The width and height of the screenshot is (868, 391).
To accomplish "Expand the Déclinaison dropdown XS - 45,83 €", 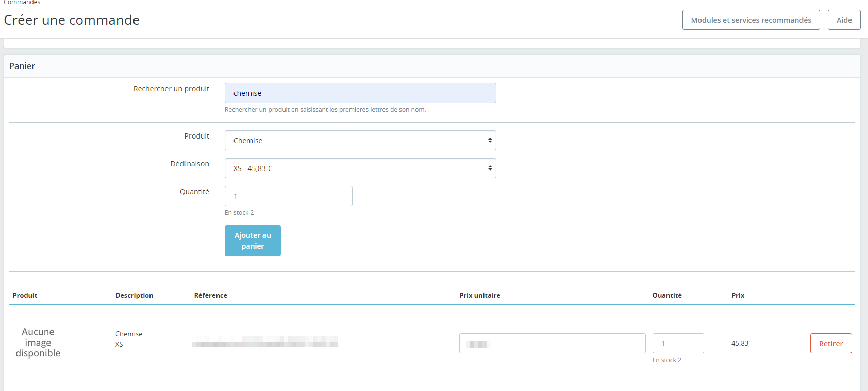I will pyautogui.click(x=360, y=168).
